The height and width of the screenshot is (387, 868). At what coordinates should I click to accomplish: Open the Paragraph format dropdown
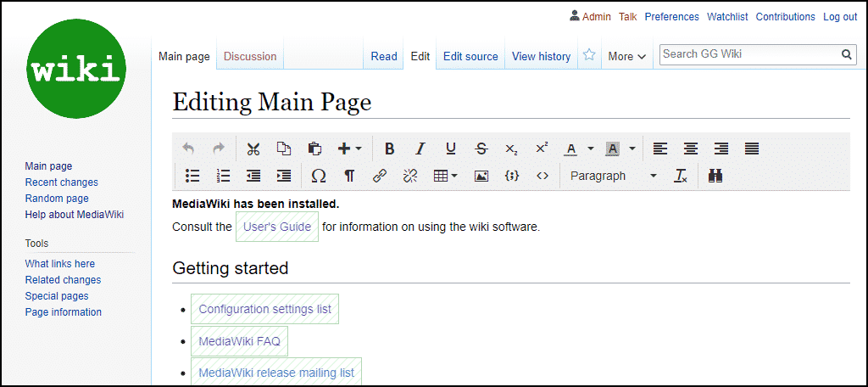[612, 176]
